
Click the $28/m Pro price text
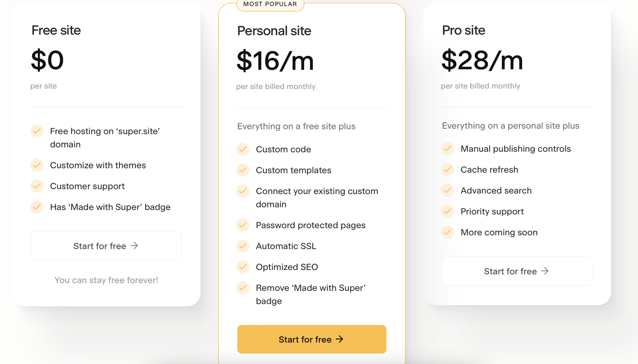point(482,60)
